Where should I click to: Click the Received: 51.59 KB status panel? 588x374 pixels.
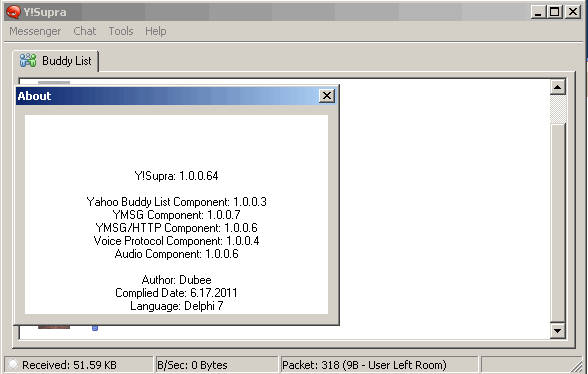tap(79, 365)
